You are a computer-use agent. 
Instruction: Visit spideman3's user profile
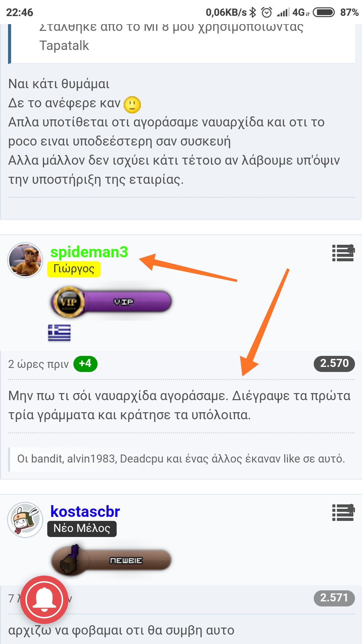pyautogui.click(x=89, y=252)
